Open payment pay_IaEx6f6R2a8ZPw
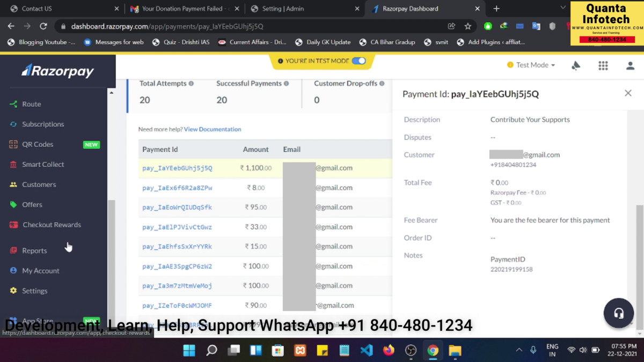Viewport: 644px width, 362px height. (x=177, y=188)
